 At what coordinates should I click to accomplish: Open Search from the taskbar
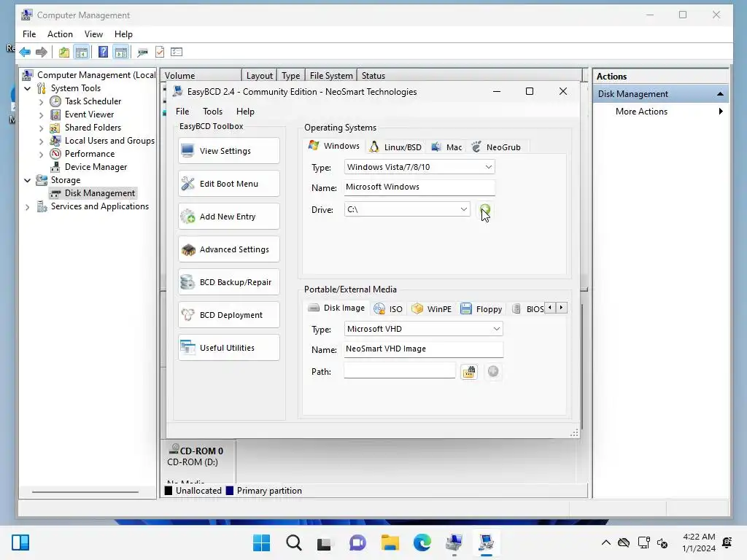pos(294,542)
